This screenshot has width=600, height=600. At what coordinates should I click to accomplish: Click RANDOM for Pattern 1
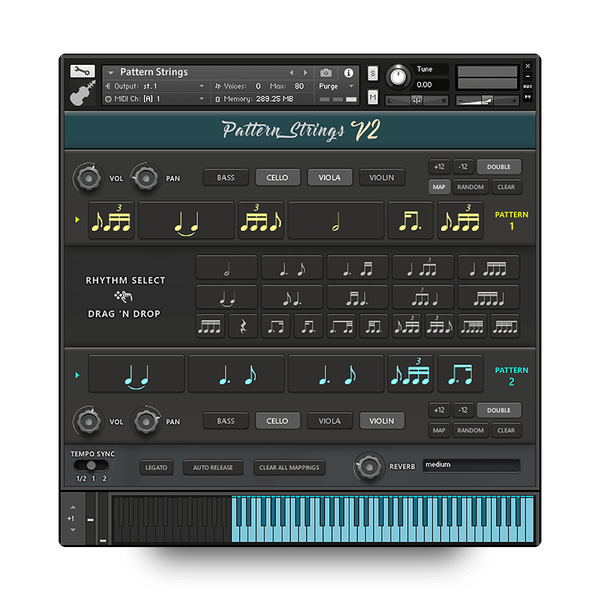pyautogui.click(x=471, y=187)
